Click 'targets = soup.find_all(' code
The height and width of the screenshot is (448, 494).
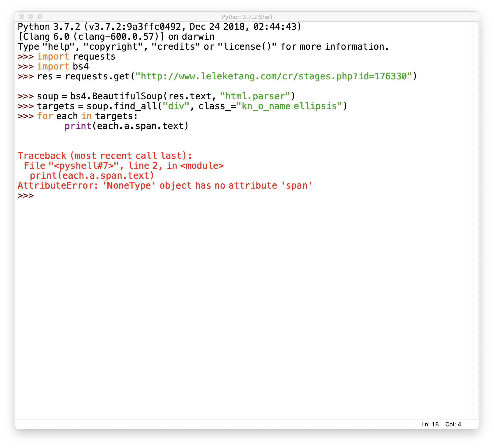coord(99,106)
